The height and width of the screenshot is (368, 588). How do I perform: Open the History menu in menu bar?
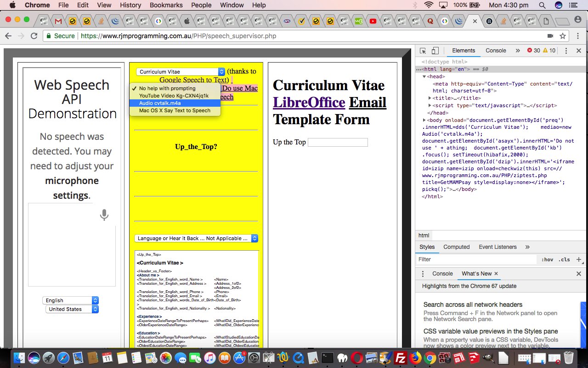coord(130,5)
